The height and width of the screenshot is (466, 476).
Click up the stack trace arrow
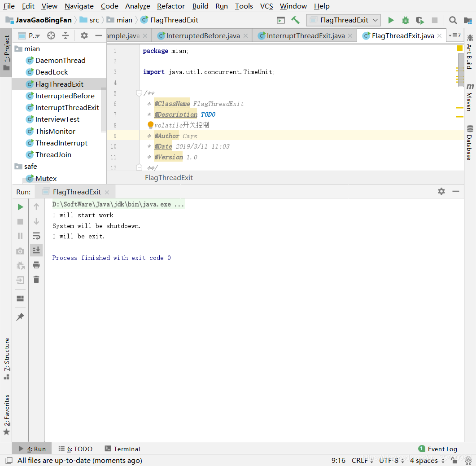click(x=36, y=207)
